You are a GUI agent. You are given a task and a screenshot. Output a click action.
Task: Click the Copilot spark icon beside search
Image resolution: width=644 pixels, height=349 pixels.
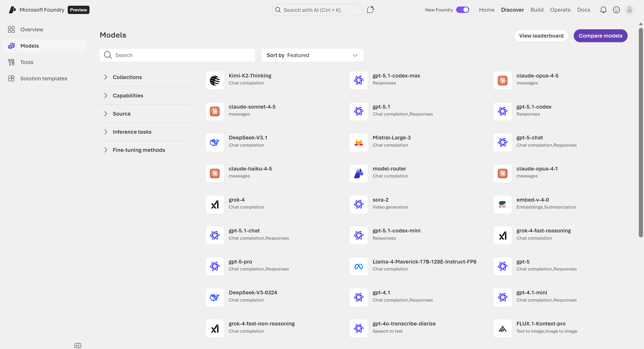(x=370, y=10)
